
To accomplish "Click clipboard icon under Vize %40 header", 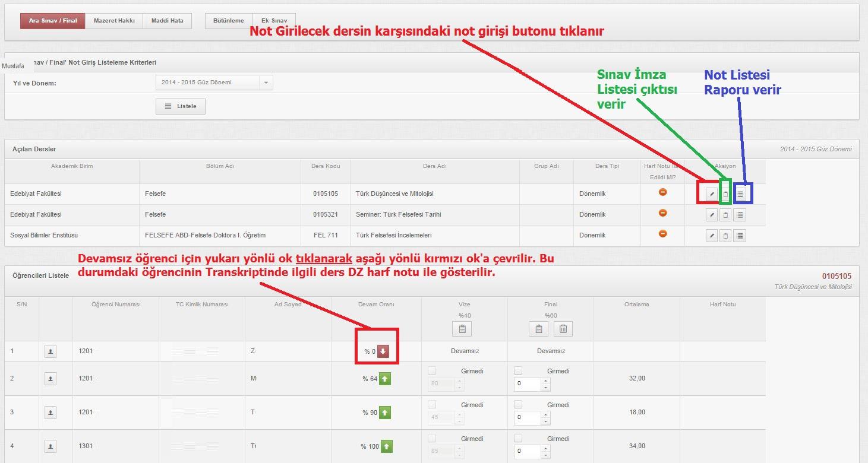I will 462,329.
